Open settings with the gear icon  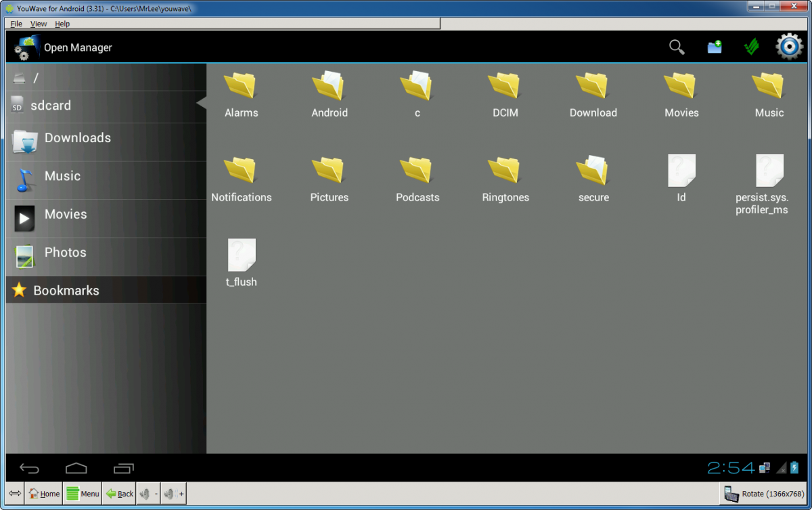(x=789, y=47)
